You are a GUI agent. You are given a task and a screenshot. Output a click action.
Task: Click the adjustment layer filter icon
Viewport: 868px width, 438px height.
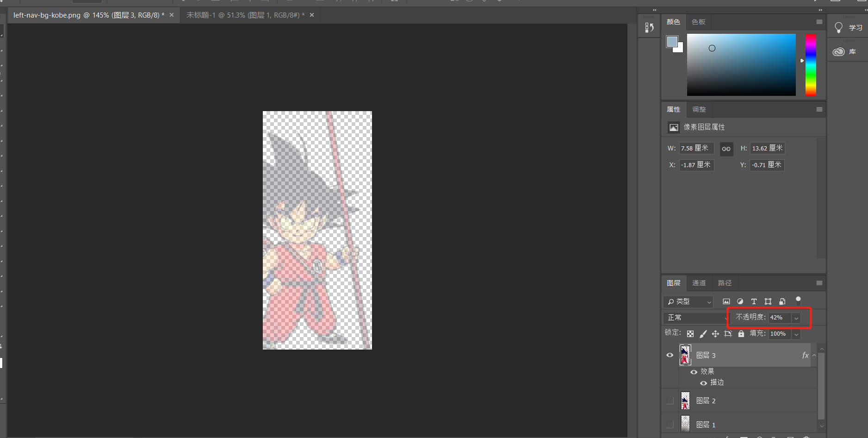(740, 301)
